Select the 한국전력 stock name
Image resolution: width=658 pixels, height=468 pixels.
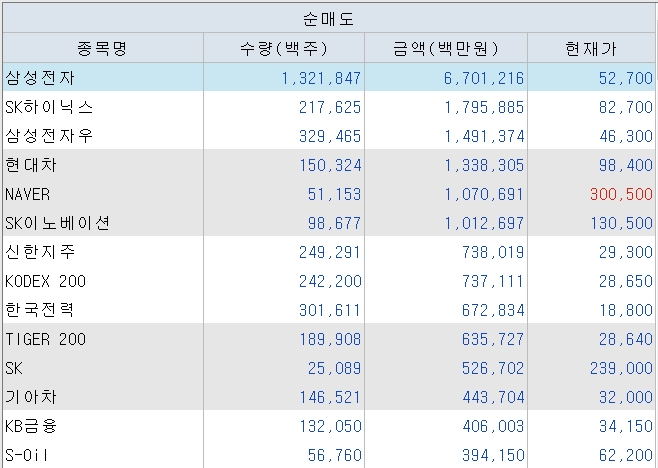pyautogui.click(x=39, y=310)
